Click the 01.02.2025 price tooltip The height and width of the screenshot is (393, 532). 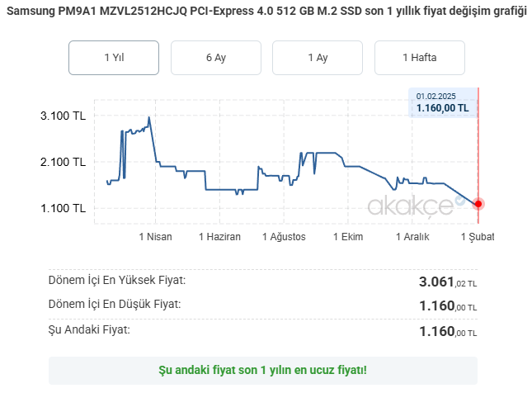point(443,102)
